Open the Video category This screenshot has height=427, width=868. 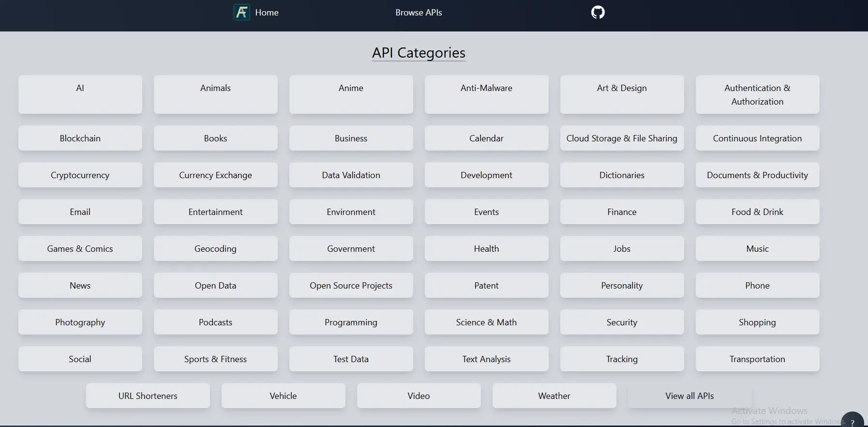(419, 396)
